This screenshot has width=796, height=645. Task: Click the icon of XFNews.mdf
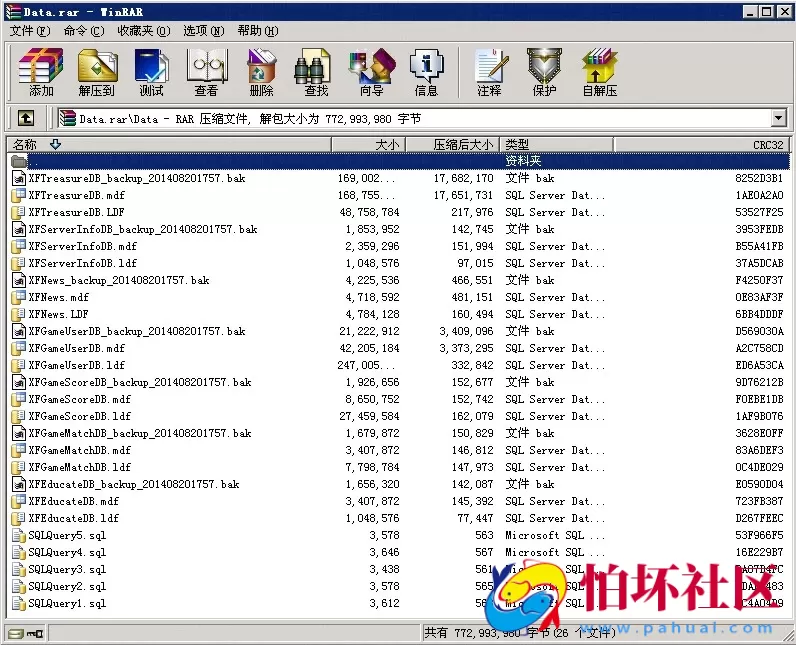(19, 297)
